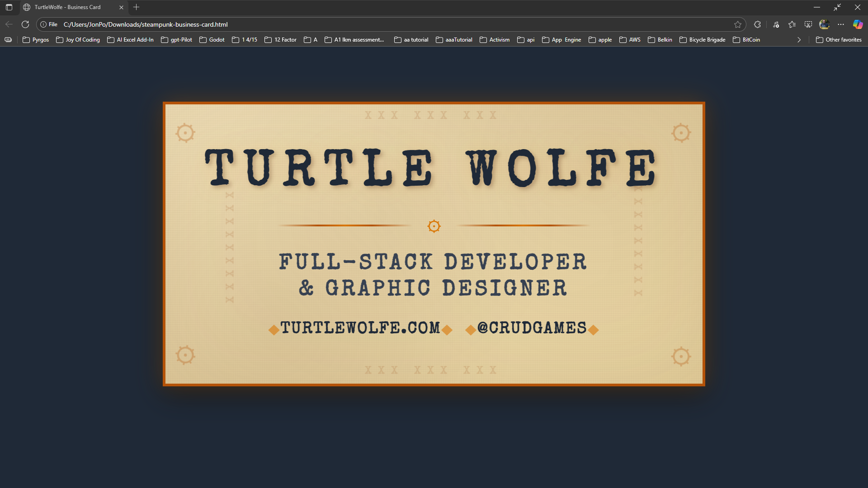
Task: Open the tab actions menu icon
Action: tap(9, 7)
